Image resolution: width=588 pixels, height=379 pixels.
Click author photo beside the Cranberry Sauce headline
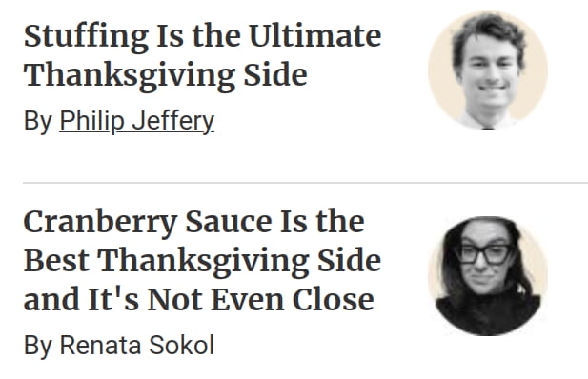tap(488, 276)
